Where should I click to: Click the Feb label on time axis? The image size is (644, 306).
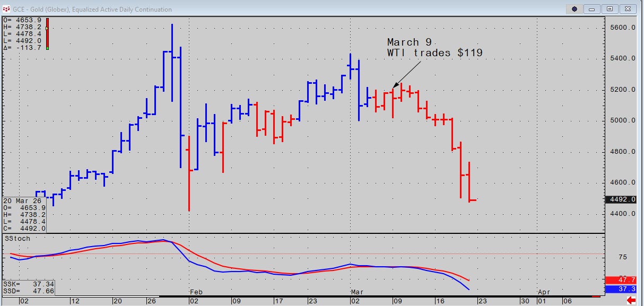click(196, 292)
